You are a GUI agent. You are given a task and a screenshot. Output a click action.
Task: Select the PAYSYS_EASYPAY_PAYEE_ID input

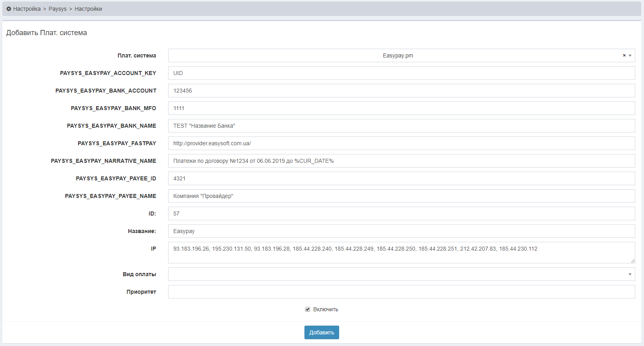pyautogui.click(x=401, y=178)
